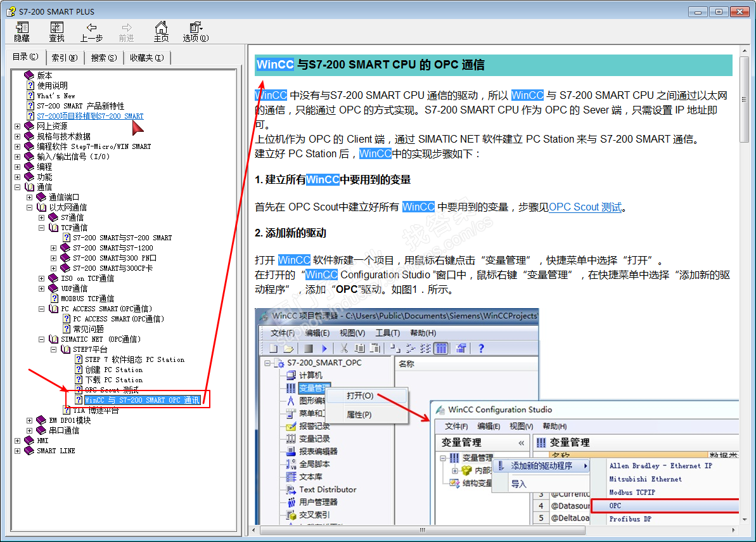The width and height of the screenshot is (756, 542).
Task: Click the horizontal scrollbar thumb below the article
Action: [x=422, y=530]
